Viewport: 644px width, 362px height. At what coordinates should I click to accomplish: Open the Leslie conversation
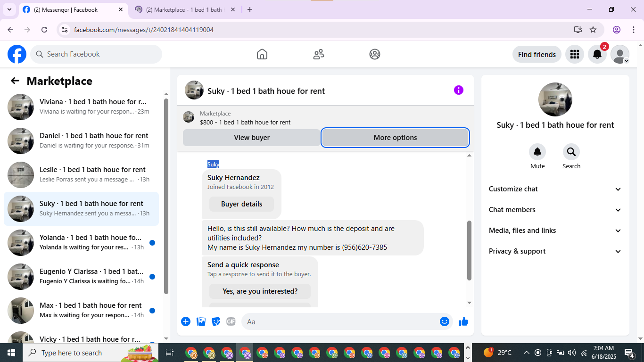(x=82, y=175)
